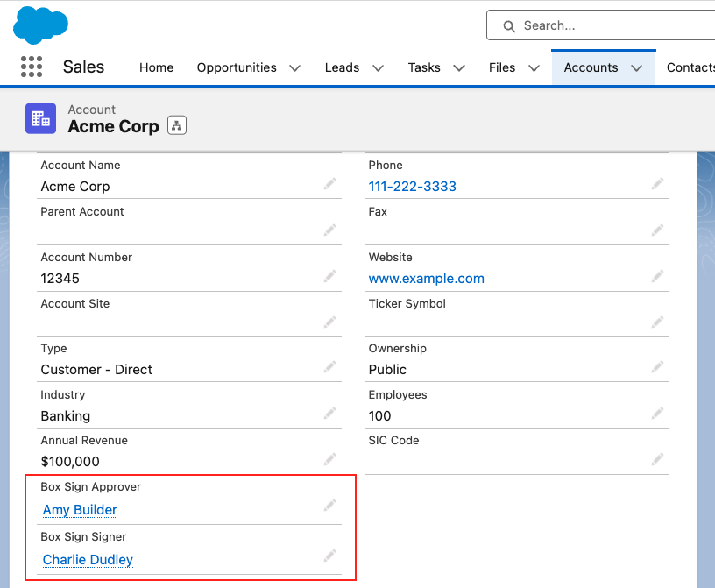Edit the Phone field pencil icon

(657, 184)
